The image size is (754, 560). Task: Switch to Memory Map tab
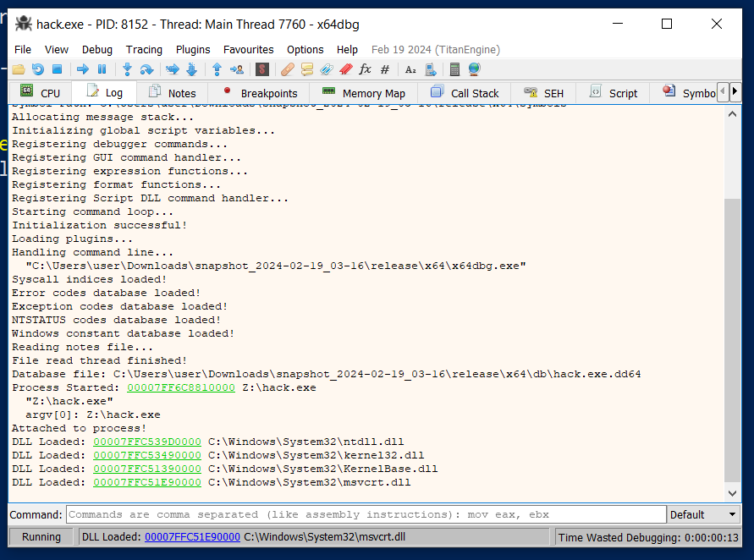coord(364,93)
